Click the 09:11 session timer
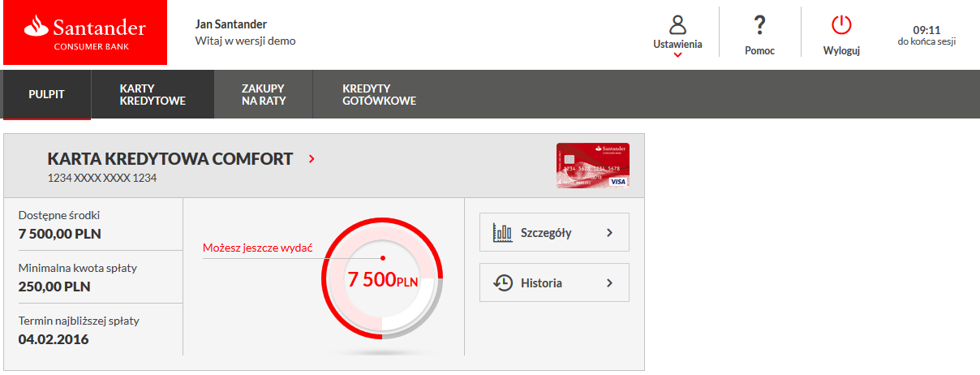Screen dimensions: 980x375 pyautogui.click(x=926, y=29)
